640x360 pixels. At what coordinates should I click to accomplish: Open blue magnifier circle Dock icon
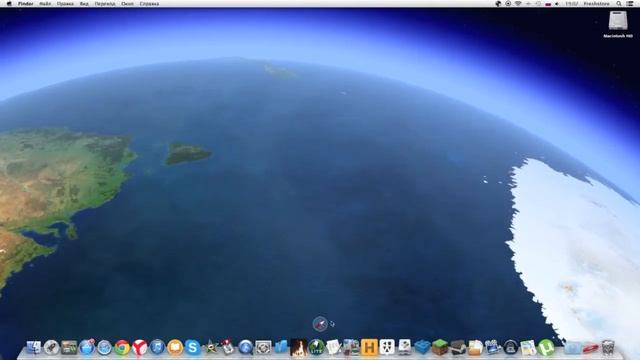(x=246, y=347)
